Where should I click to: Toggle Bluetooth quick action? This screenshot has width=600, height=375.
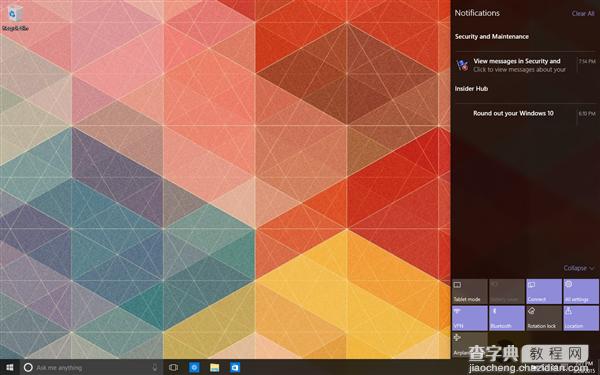507,318
